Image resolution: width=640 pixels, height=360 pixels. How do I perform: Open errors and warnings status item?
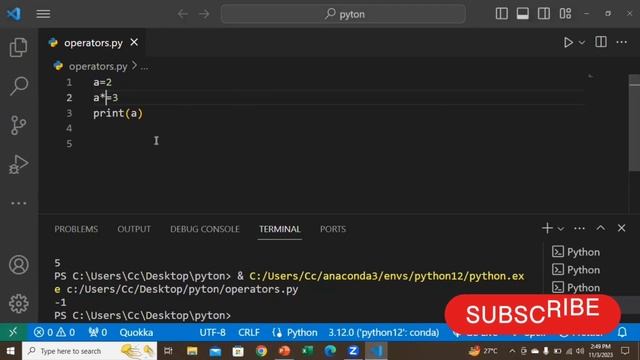click(54, 332)
